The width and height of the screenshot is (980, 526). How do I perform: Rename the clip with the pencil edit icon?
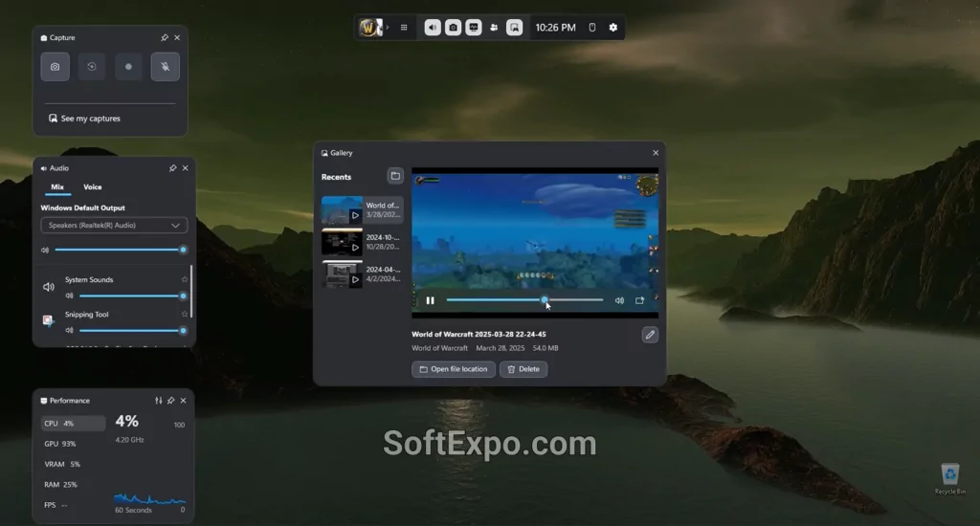tap(650, 335)
